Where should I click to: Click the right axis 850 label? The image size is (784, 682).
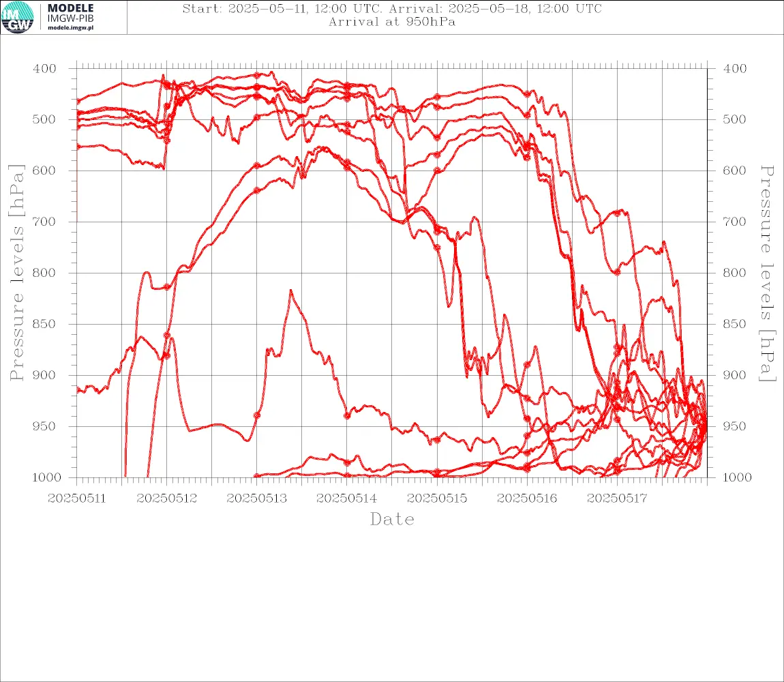[x=735, y=324]
